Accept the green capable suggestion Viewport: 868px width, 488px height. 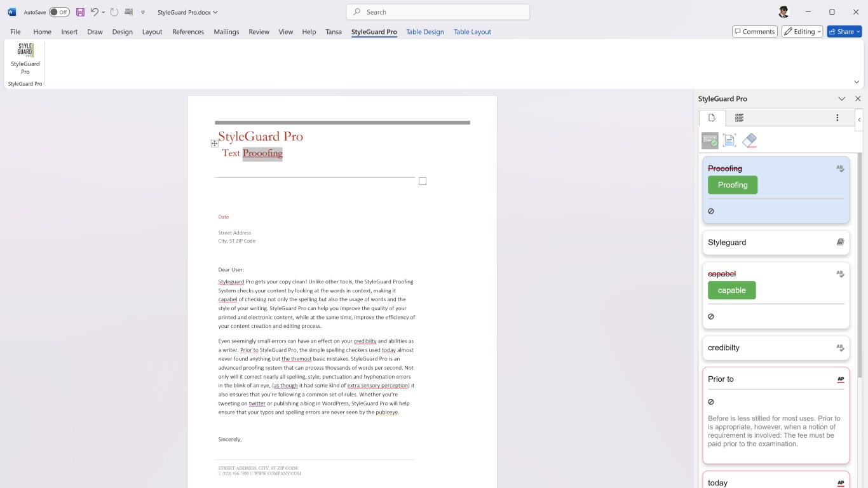[x=732, y=290]
